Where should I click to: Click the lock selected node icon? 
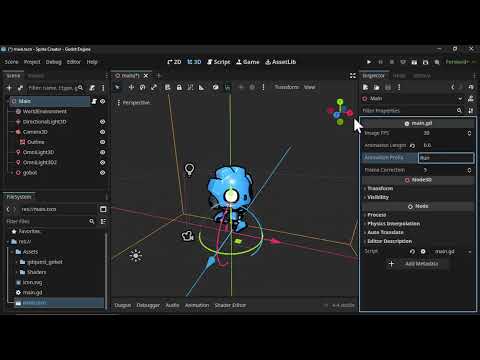click(179, 87)
